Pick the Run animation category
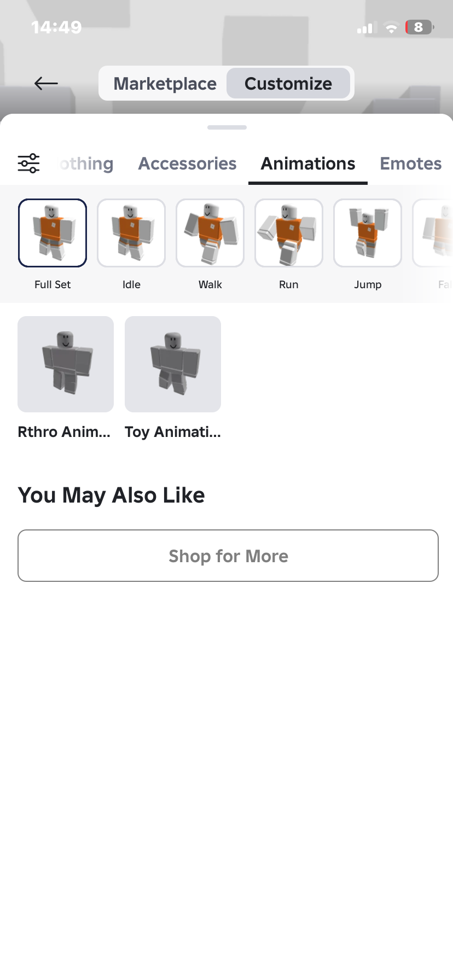This screenshot has height=980, width=453. tap(289, 233)
